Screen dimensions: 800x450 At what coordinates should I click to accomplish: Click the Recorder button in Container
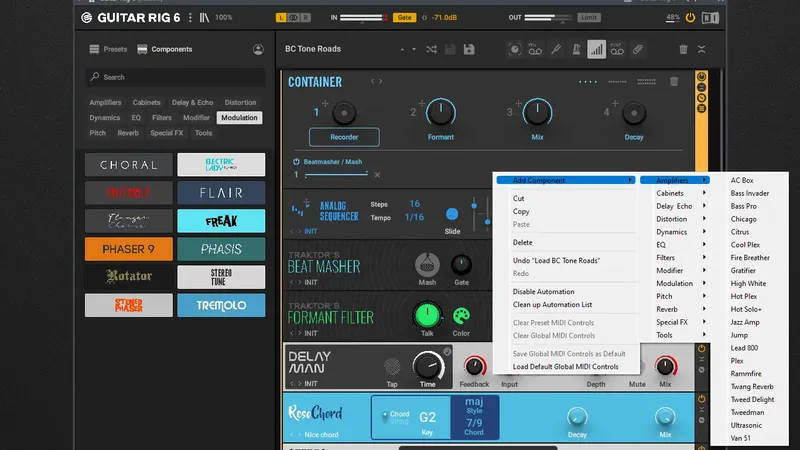click(x=344, y=137)
